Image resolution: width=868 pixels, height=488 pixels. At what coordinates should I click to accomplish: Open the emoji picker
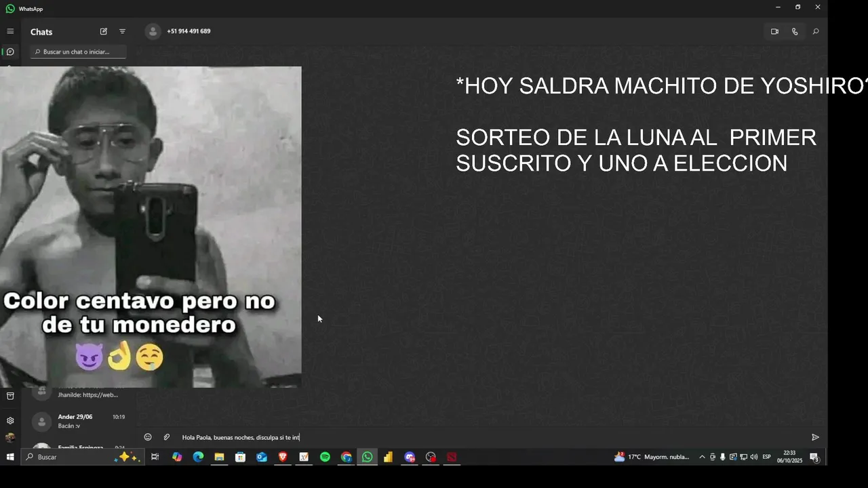pyautogui.click(x=148, y=437)
